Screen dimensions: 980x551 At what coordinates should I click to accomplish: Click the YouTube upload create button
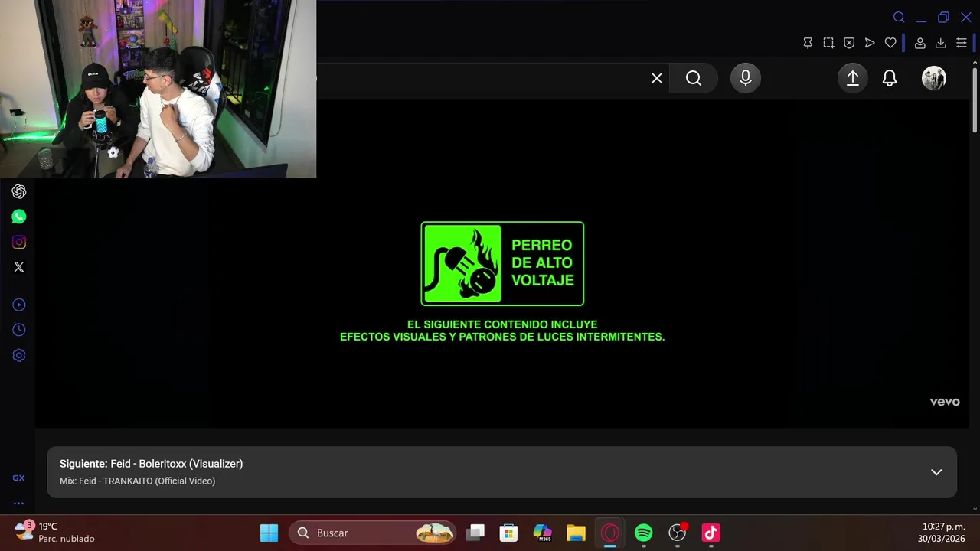(853, 78)
